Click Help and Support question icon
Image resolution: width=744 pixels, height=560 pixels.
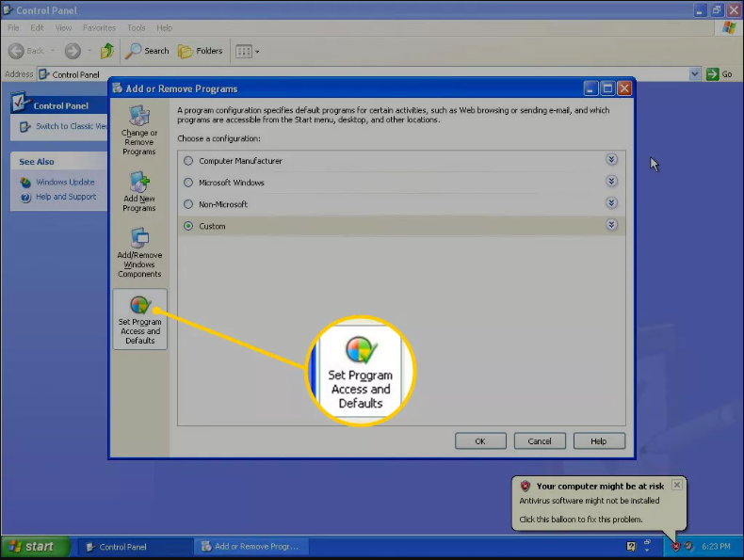25,197
